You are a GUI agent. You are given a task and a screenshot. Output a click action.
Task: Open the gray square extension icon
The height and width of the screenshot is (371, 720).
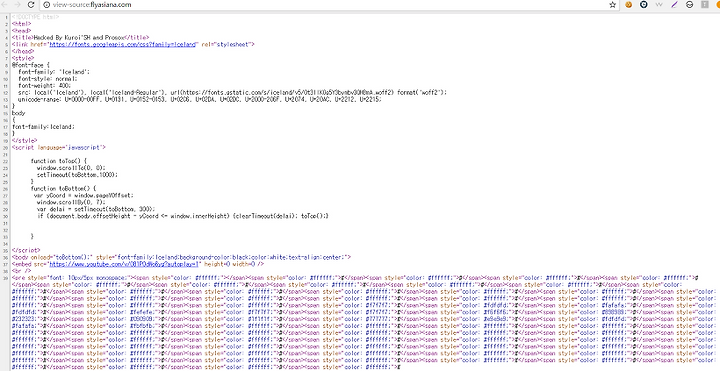click(x=704, y=5)
